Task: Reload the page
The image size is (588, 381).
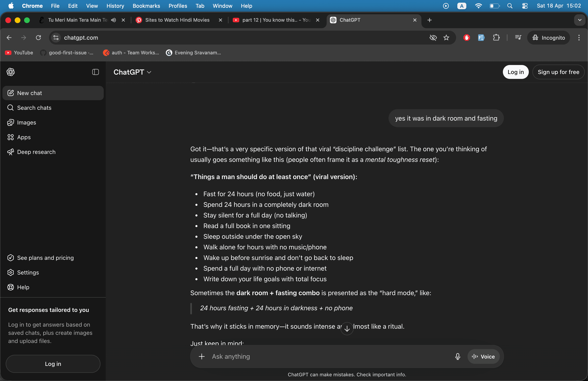Action: pos(38,38)
